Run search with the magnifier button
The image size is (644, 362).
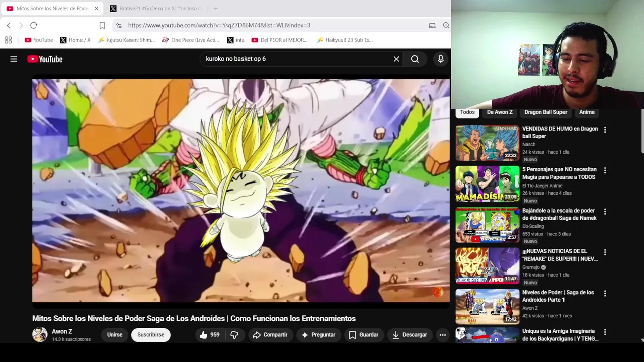coord(415,59)
